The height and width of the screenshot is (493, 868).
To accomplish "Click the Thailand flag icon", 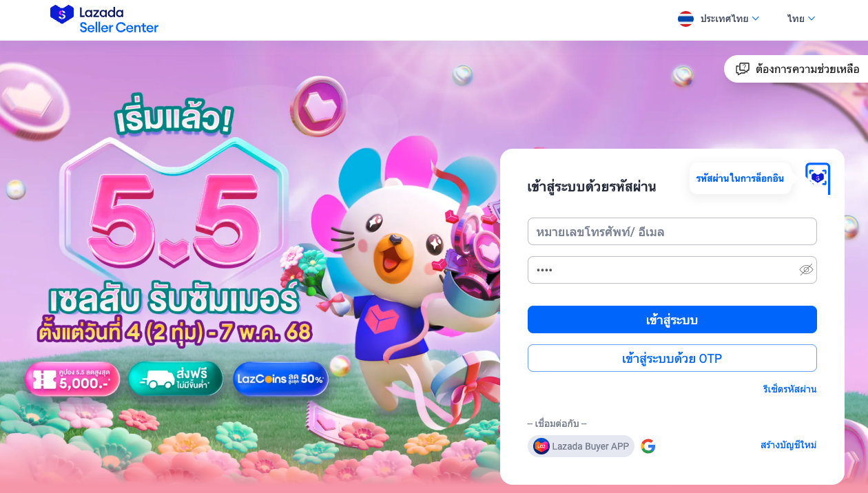I will (x=685, y=19).
